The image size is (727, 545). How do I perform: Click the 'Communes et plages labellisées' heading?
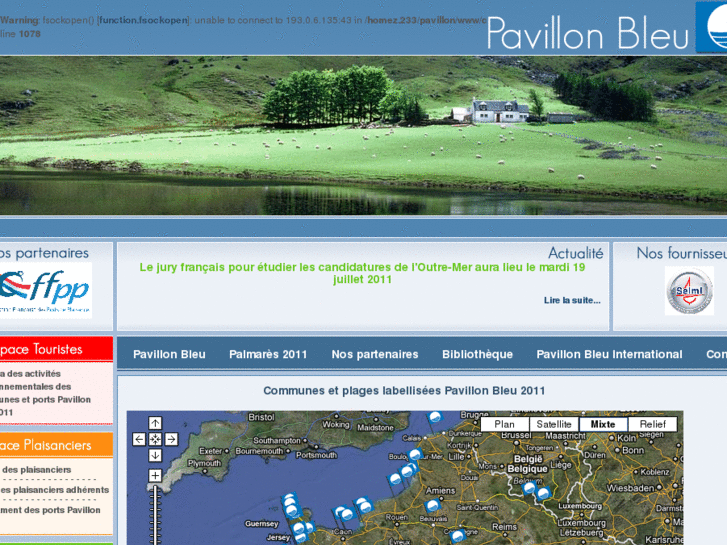coord(404,391)
